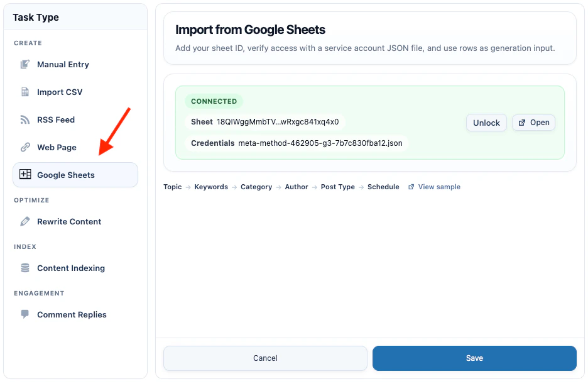Click the Content Indexing database icon
The image size is (588, 386).
24,268
